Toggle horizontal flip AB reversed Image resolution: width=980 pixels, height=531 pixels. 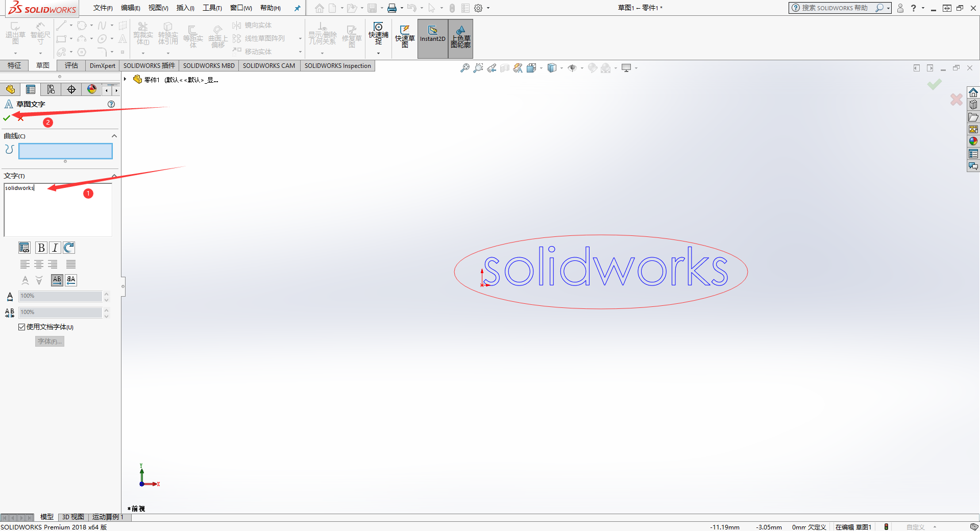(x=71, y=280)
